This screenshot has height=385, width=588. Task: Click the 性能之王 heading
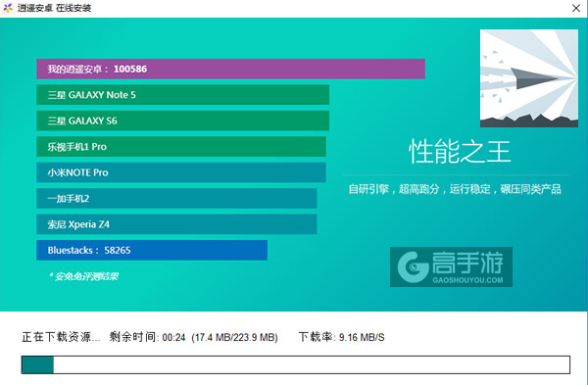(460, 151)
